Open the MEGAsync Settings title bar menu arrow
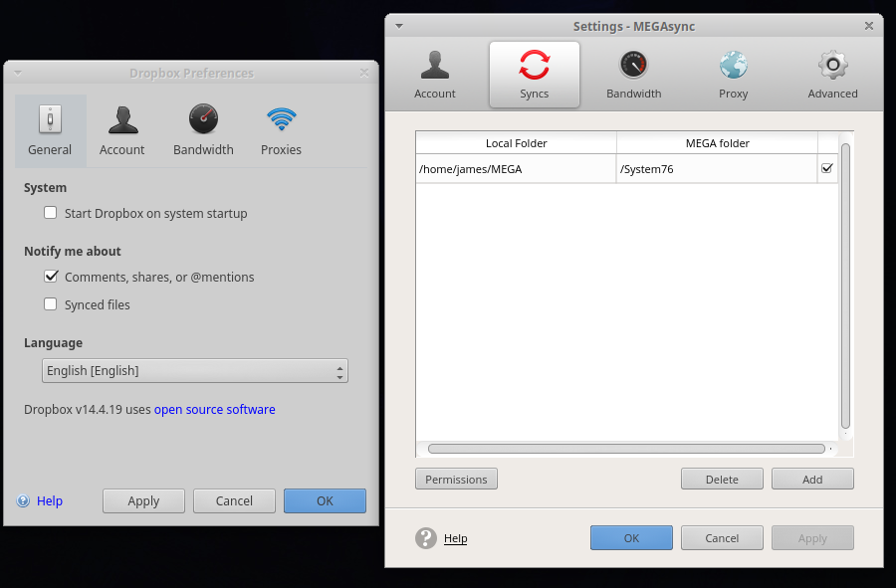This screenshot has width=896, height=588. coord(399,26)
